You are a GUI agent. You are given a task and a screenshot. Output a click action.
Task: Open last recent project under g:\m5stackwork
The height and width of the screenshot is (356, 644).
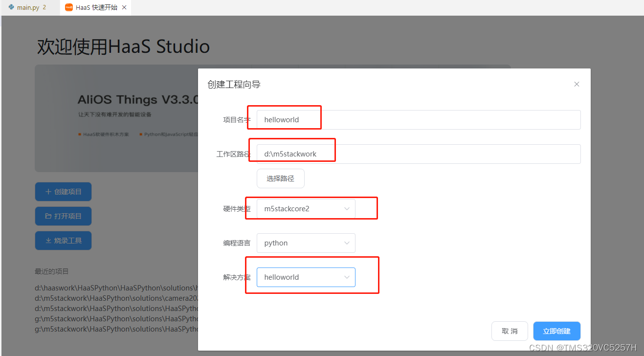point(116,329)
